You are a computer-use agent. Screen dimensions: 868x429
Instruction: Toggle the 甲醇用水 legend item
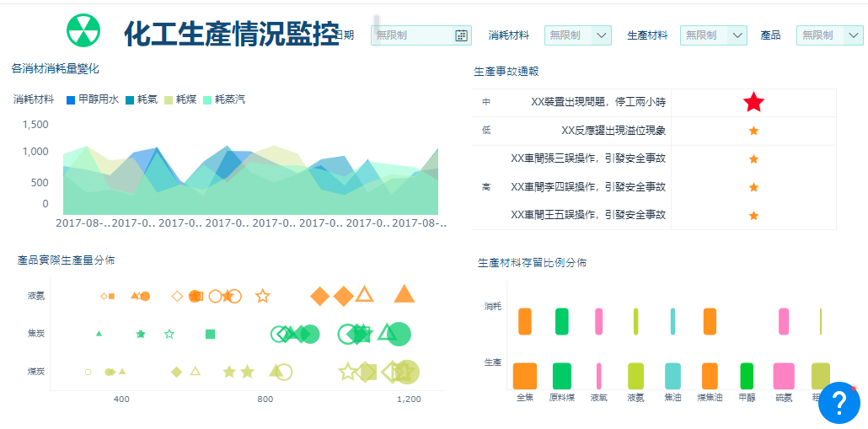point(92,99)
